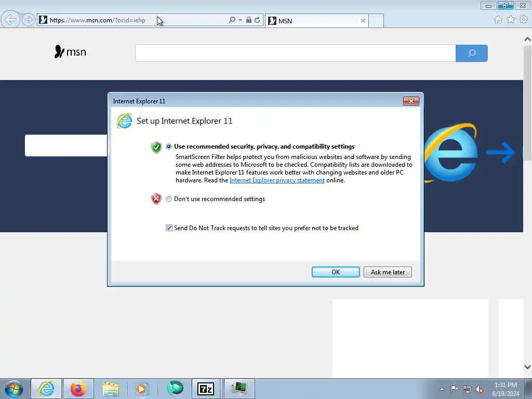The width and height of the screenshot is (532, 399).
Task: Select the MSN tab
Action: [316, 21]
